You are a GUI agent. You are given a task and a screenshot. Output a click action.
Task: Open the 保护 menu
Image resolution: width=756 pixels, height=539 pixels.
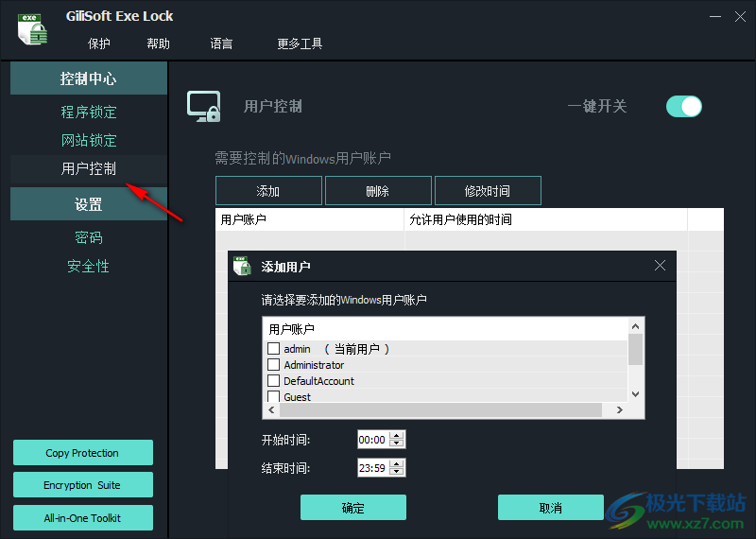tap(99, 43)
